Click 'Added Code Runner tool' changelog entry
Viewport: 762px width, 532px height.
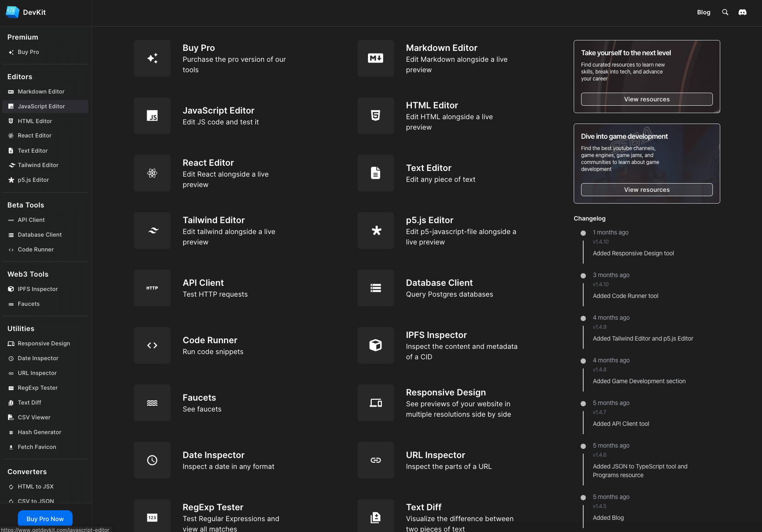click(x=625, y=296)
